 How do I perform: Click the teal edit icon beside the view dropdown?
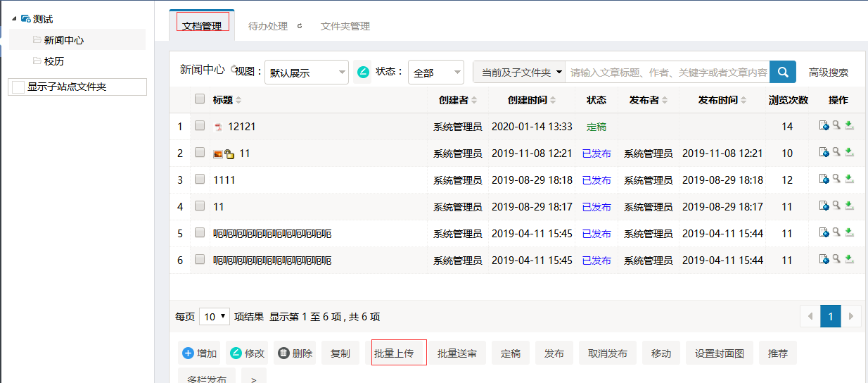(362, 72)
